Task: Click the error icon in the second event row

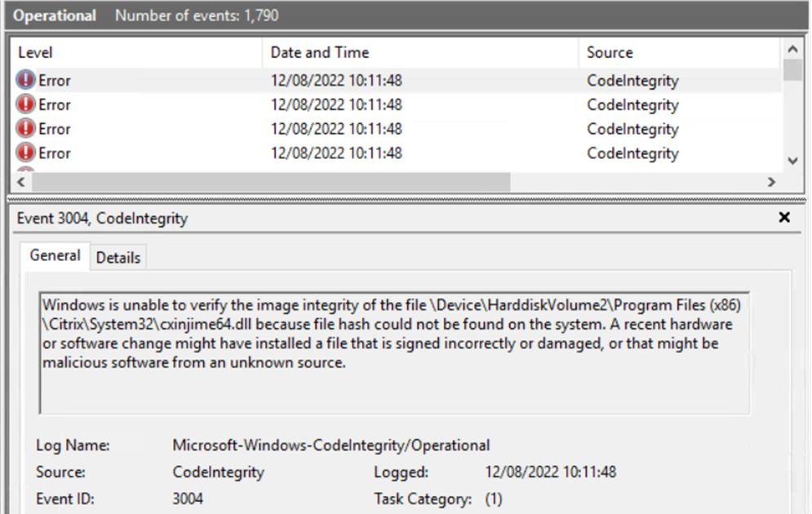Action: click(x=25, y=104)
